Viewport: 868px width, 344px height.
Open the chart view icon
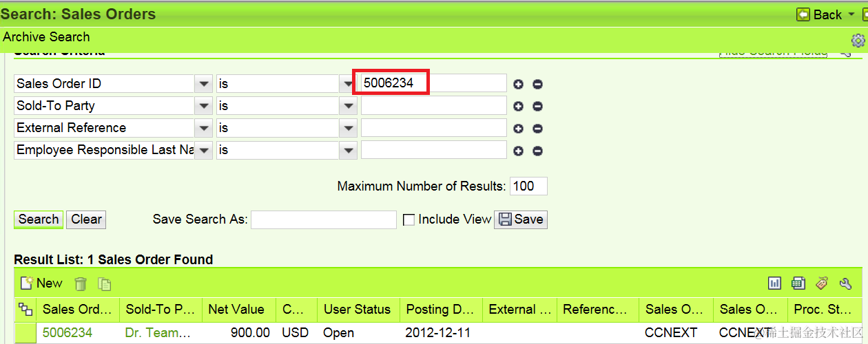[775, 283]
